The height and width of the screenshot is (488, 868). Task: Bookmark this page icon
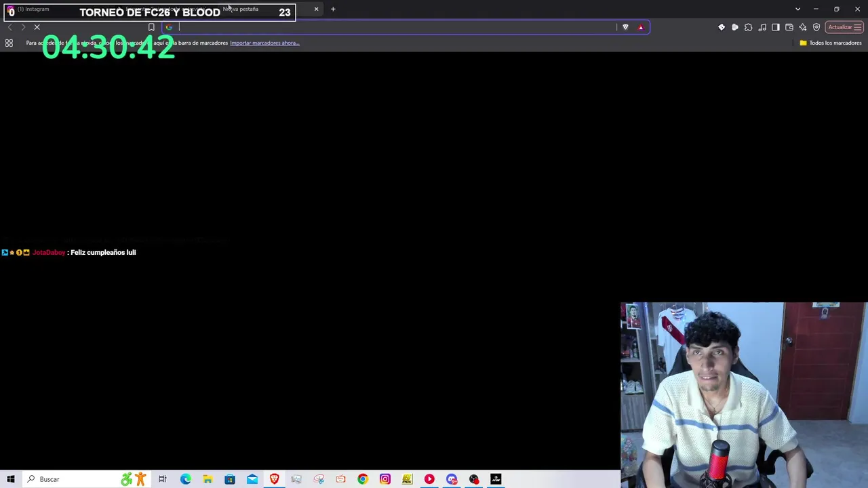coord(151,27)
